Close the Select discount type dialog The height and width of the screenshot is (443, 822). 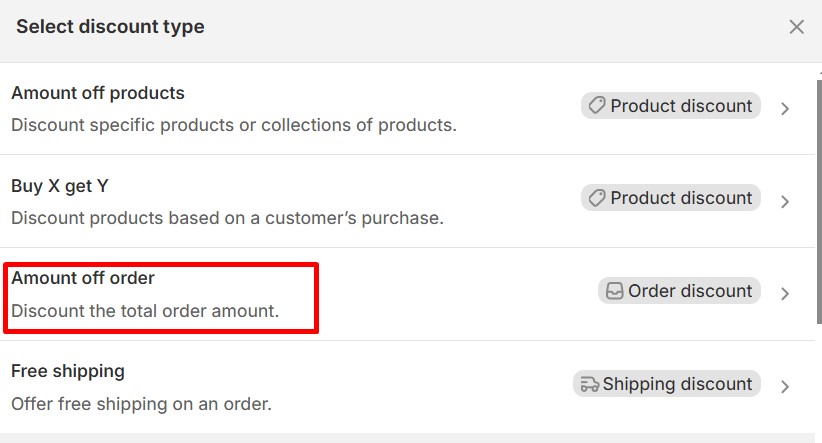(x=796, y=27)
